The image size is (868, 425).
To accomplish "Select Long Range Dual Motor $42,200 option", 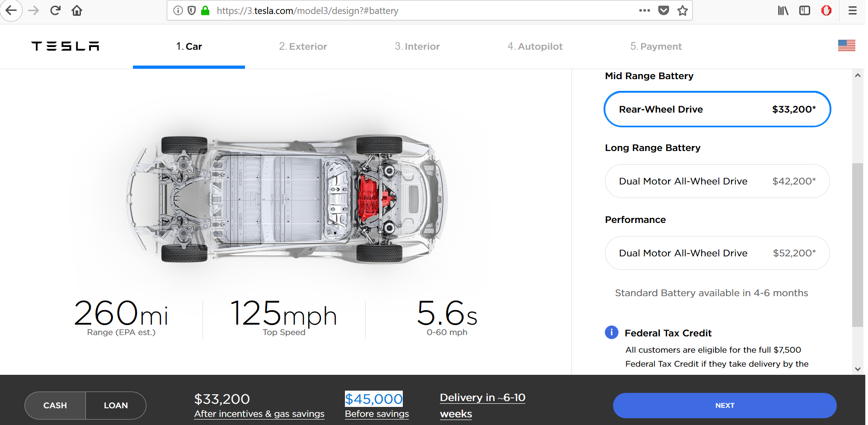I will click(717, 181).
